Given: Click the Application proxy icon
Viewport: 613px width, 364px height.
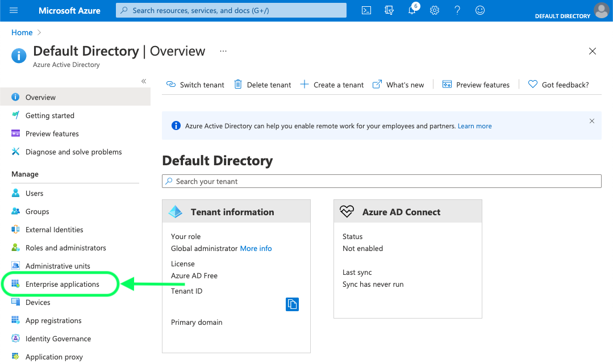Looking at the screenshot, I should point(16,356).
